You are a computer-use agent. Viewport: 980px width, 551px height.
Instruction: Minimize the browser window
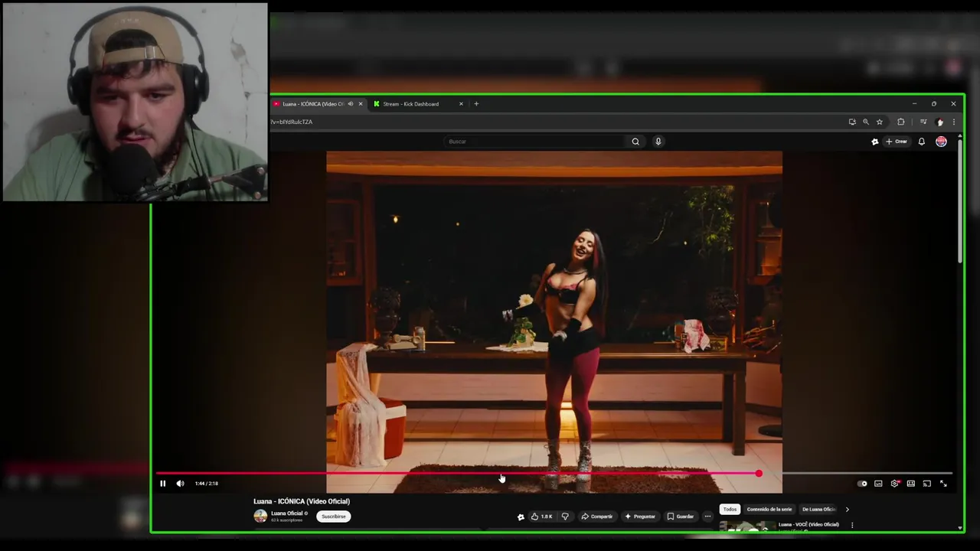click(x=914, y=104)
